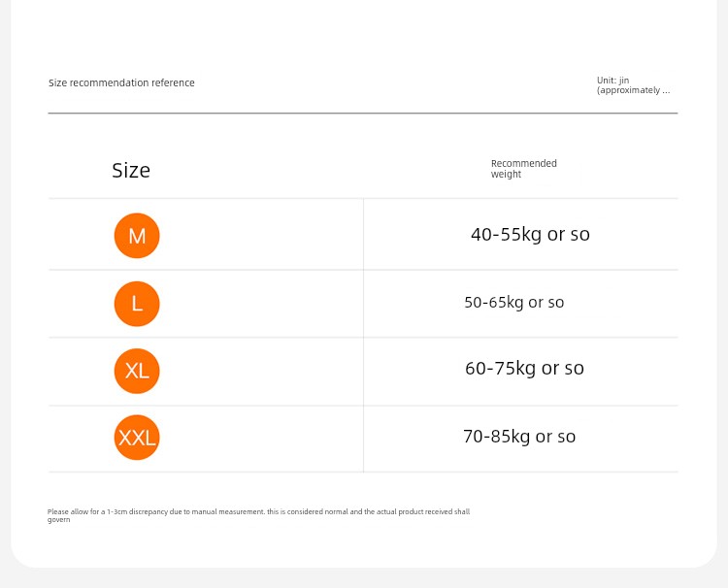Click the empty cell right of L badge
Screen dimensions: 728x588
pos(261,304)
